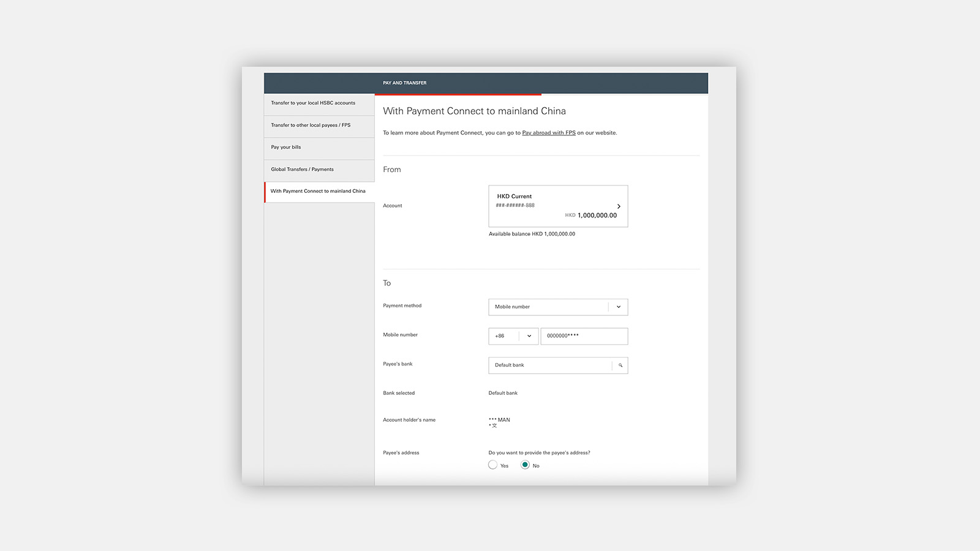
Task: Open the Pay your bills menu item
Action: point(319,148)
